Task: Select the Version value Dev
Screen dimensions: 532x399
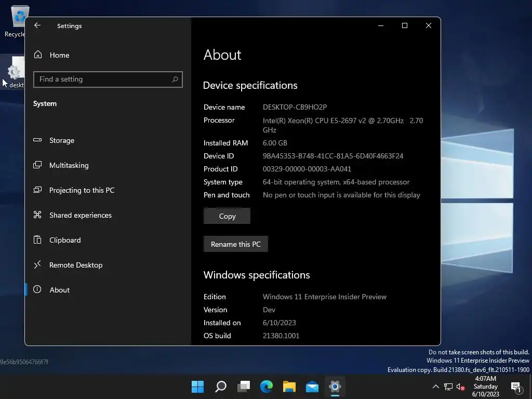Action: tap(269, 310)
